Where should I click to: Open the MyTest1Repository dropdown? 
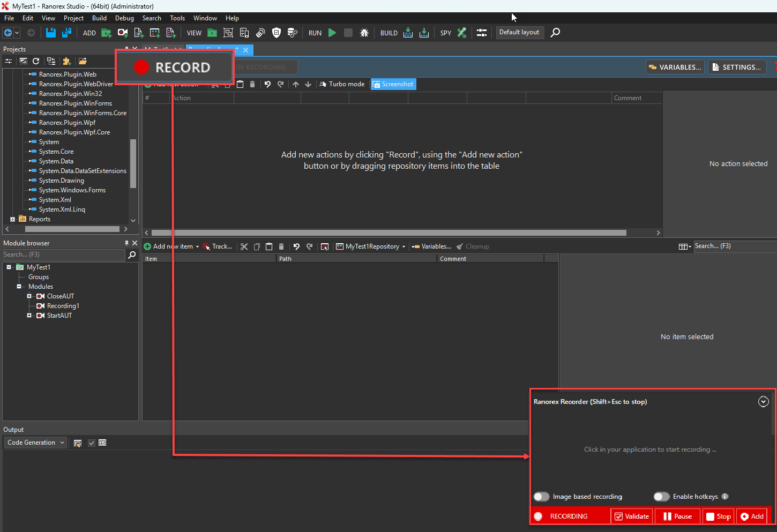pos(371,246)
